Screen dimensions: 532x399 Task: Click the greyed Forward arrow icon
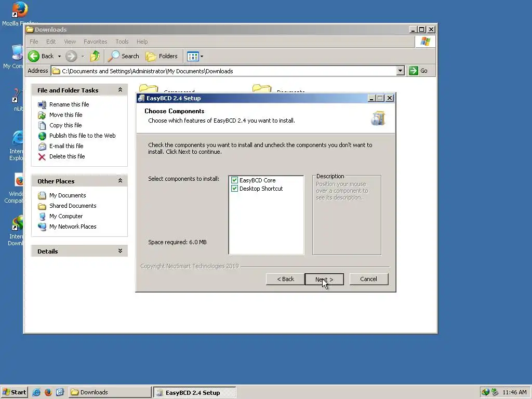[71, 56]
